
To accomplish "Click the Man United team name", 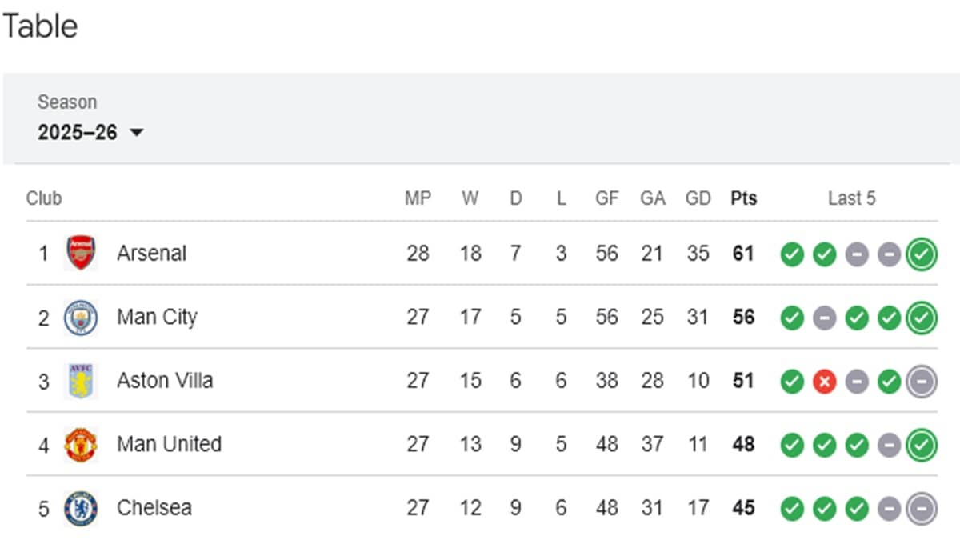I will pos(169,444).
